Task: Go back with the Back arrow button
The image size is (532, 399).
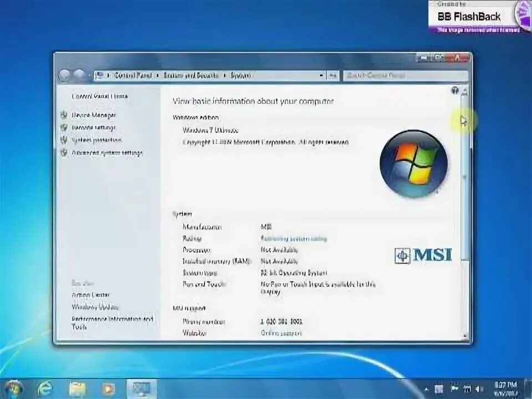Action: tap(64, 75)
